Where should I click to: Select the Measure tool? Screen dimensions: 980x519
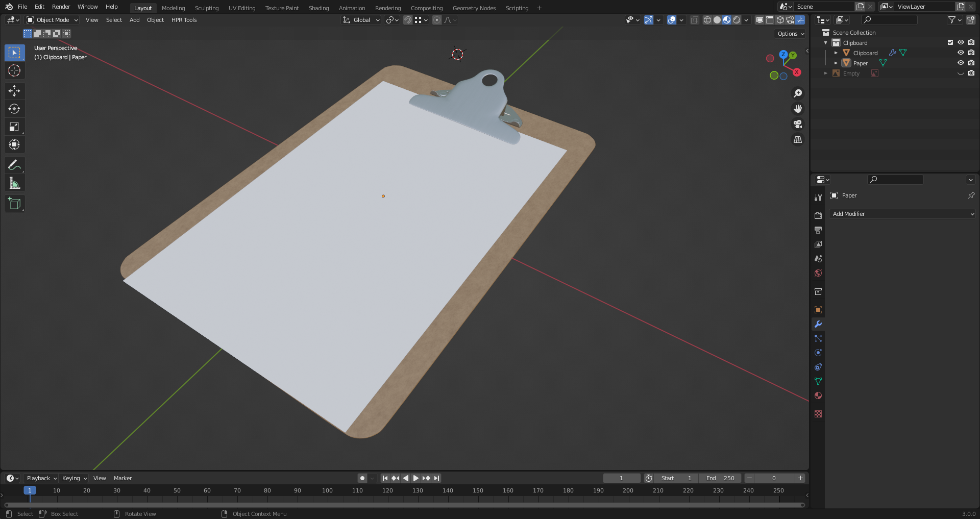pos(14,182)
